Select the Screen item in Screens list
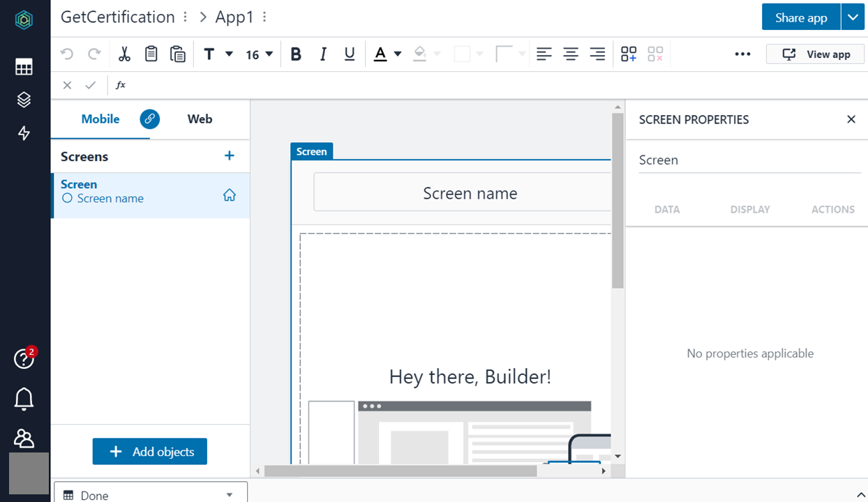This screenshot has width=868, height=502. 150,196
